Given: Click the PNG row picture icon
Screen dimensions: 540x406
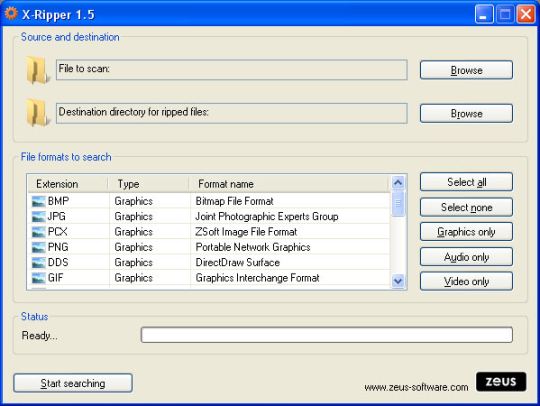Looking at the screenshot, I should click(38, 247).
